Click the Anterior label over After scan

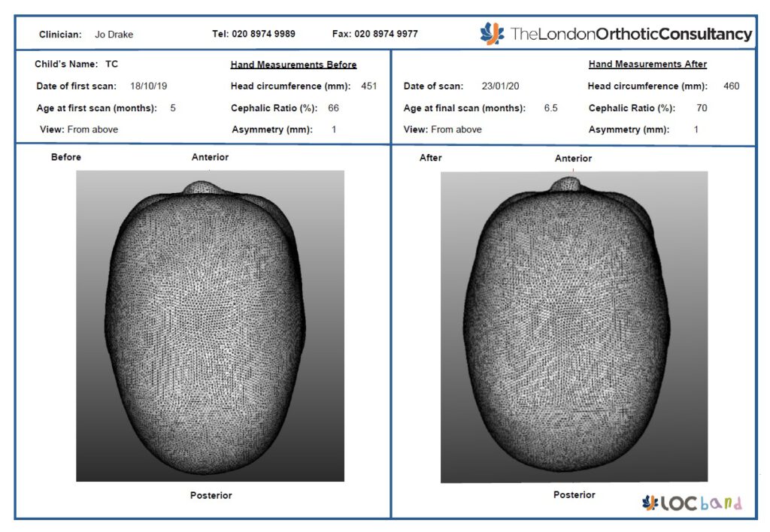pyautogui.click(x=573, y=158)
